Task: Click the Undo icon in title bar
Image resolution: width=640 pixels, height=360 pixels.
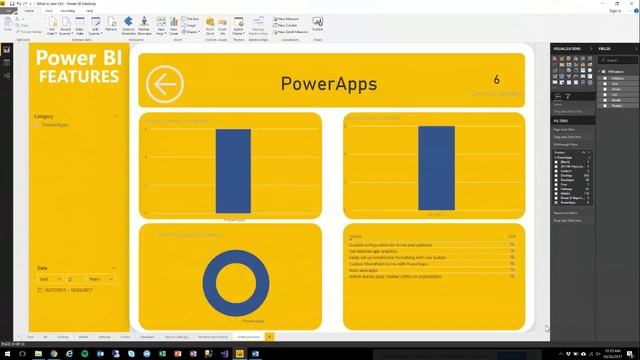Action: coord(19,3)
